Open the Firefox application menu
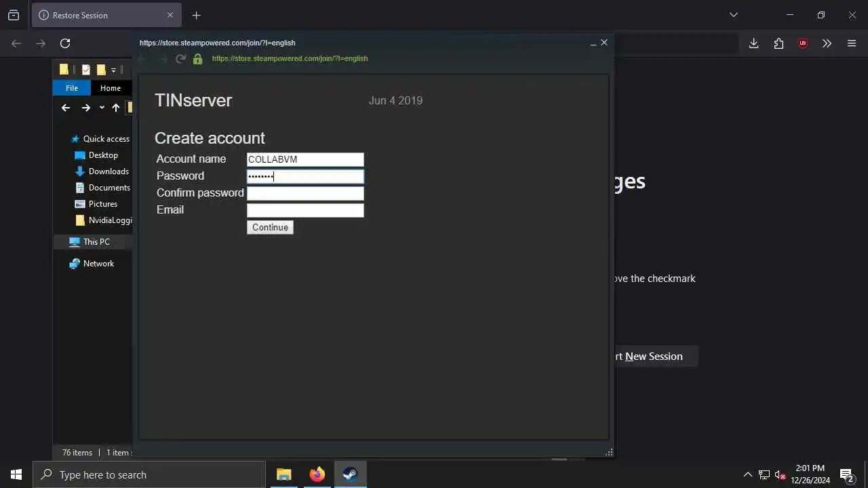 coord(852,43)
